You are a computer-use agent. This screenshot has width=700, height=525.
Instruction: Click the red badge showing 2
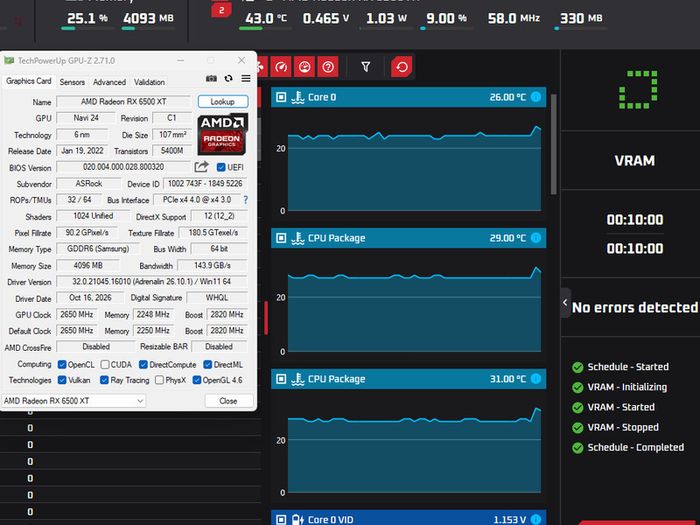tap(221, 10)
